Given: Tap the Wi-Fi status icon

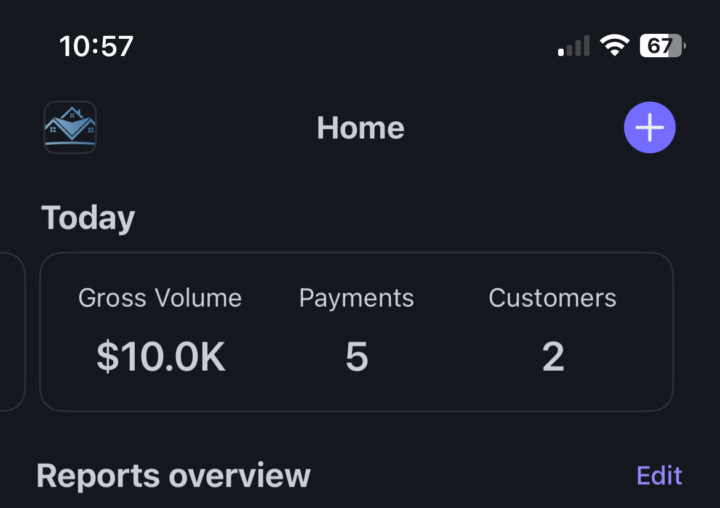Looking at the screenshot, I should point(614,46).
